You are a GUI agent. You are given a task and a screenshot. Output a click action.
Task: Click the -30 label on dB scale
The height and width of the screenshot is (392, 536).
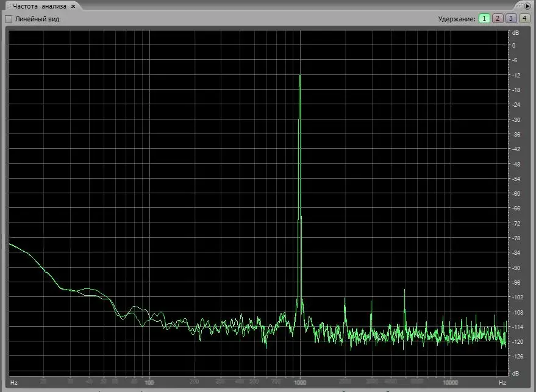pos(516,120)
